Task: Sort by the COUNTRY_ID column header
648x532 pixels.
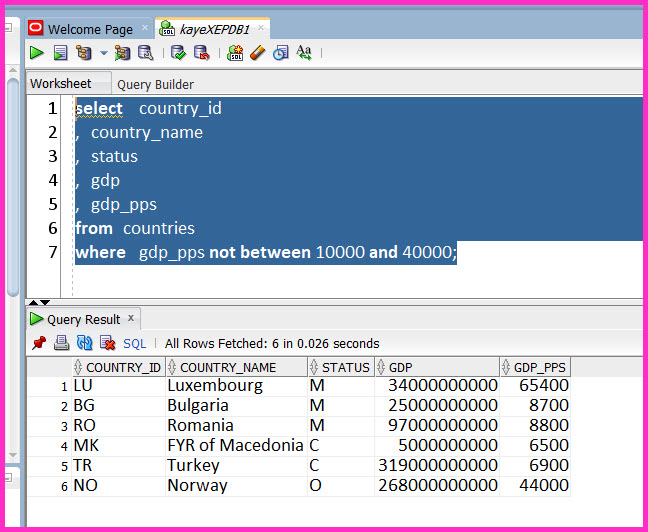Action: [x=119, y=367]
